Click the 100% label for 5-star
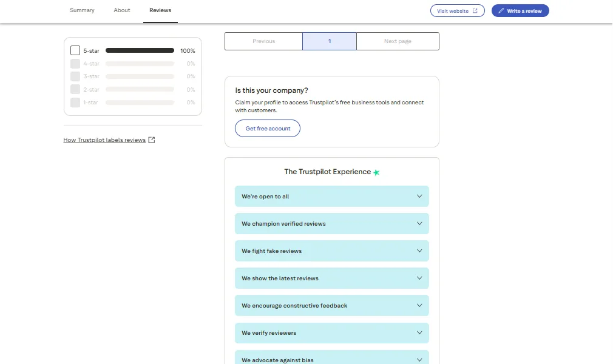Image resolution: width=613 pixels, height=364 pixels. click(x=188, y=51)
